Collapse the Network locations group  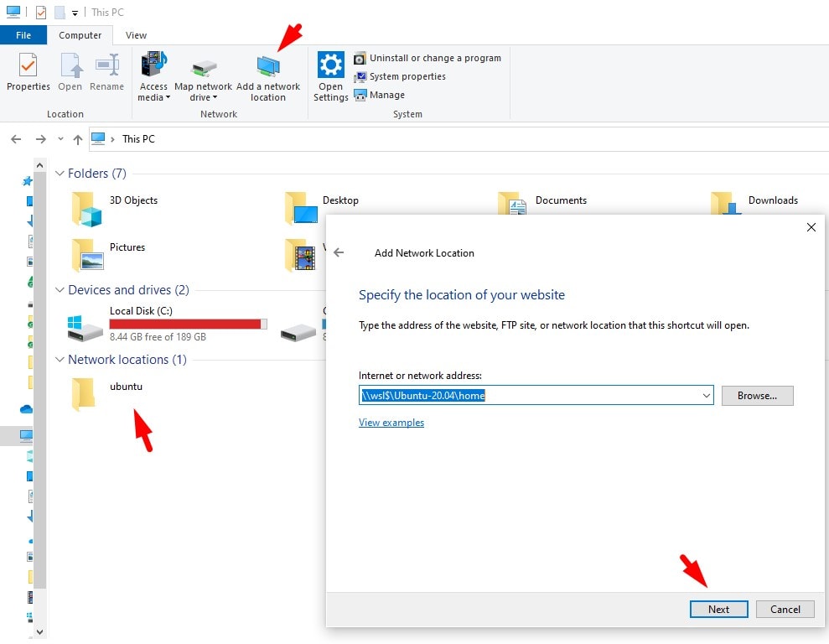[x=60, y=360]
